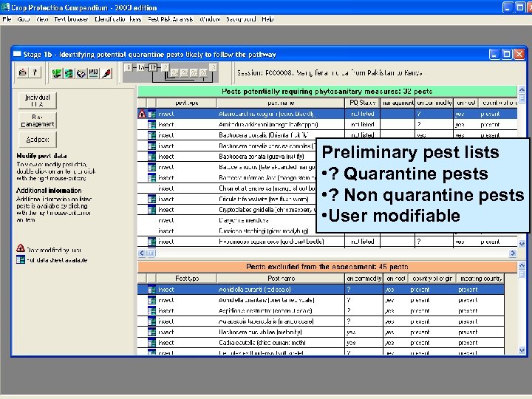Click down arrow of excluded pests scrollbar
The height and width of the screenshot is (399, 532).
pos(522,350)
